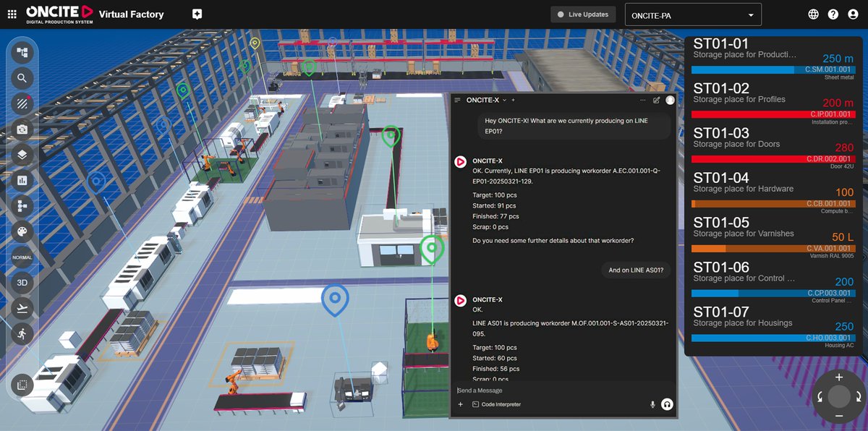Click the C.SM.001.001 Sheet metal level bar
The height and width of the screenshot is (431, 868).
(x=773, y=69)
